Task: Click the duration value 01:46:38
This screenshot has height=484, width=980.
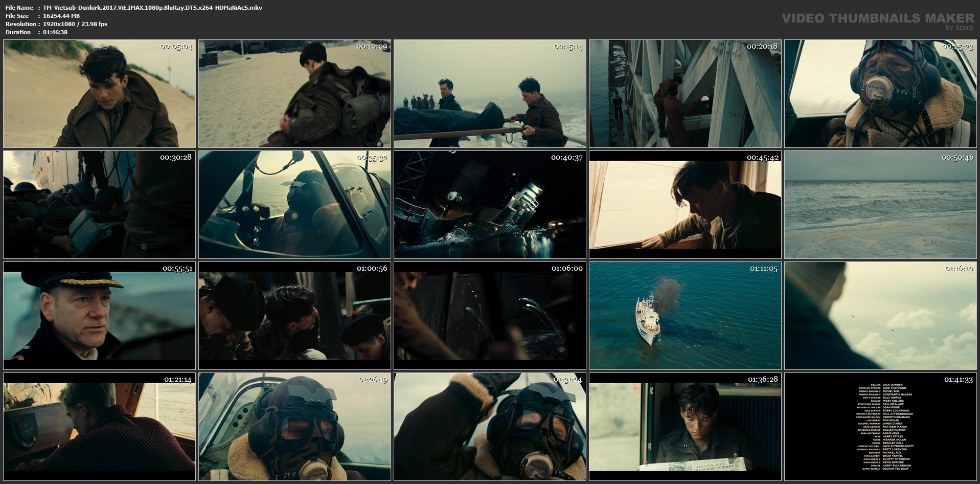Action: click(55, 32)
